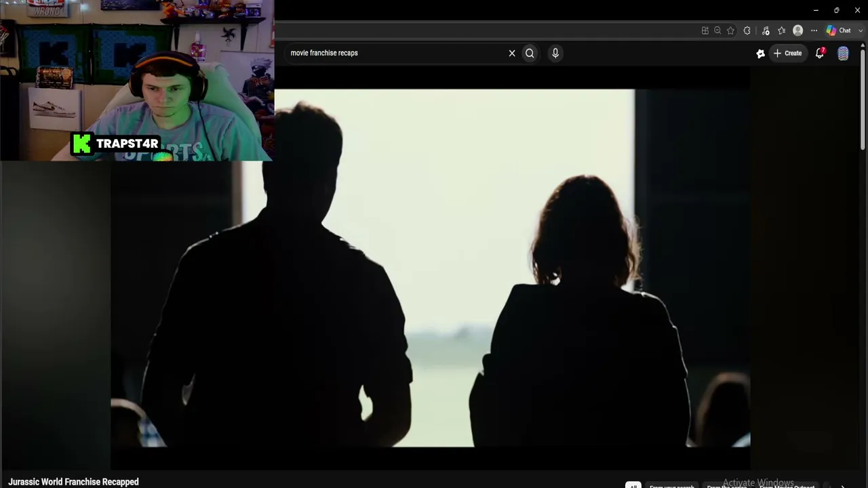Click the zoom magnifier in the address bar
Screen dimensions: 868x488
click(717, 30)
